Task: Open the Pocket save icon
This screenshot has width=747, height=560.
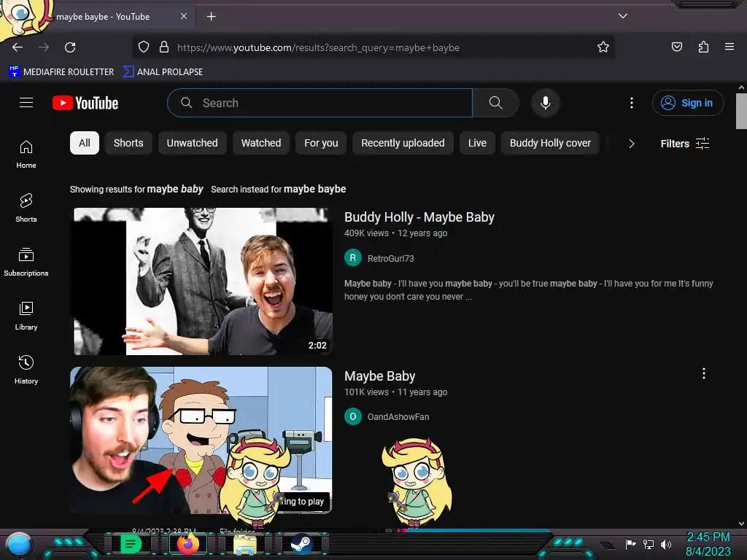Action: point(676,47)
